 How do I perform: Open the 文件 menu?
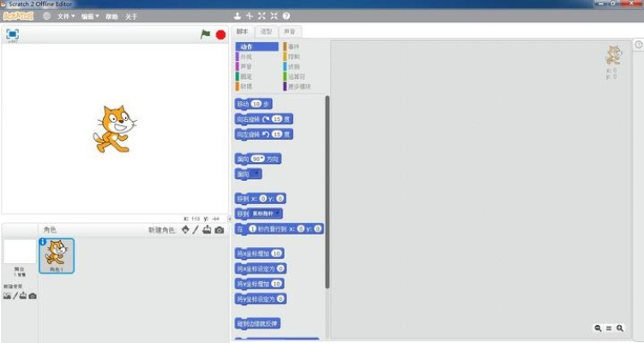tap(65, 15)
